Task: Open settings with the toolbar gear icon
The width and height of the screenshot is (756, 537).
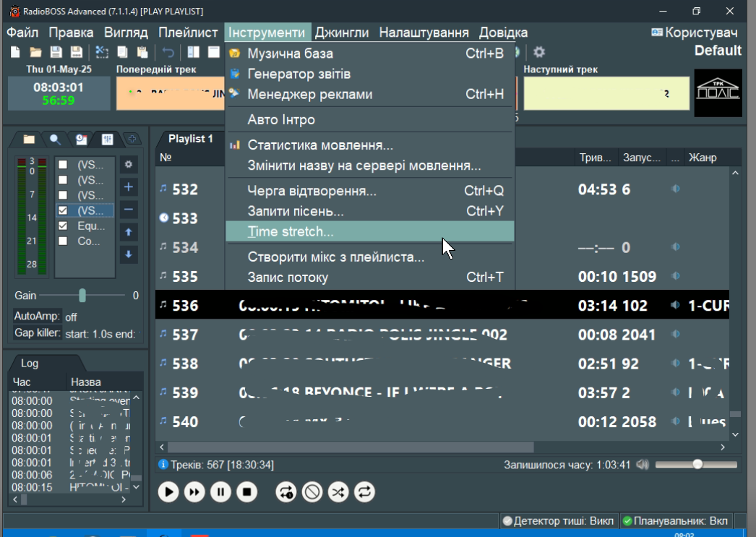Action: point(539,51)
